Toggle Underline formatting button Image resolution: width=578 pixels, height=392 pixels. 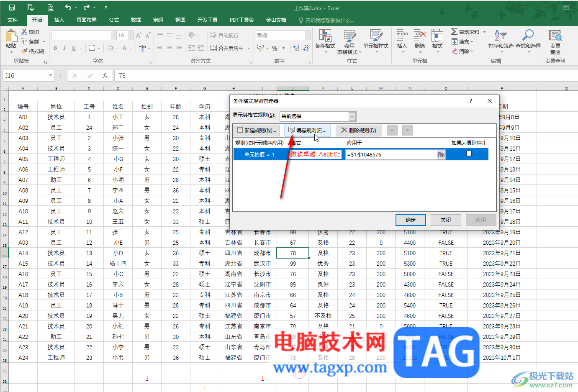pos(74,48)
